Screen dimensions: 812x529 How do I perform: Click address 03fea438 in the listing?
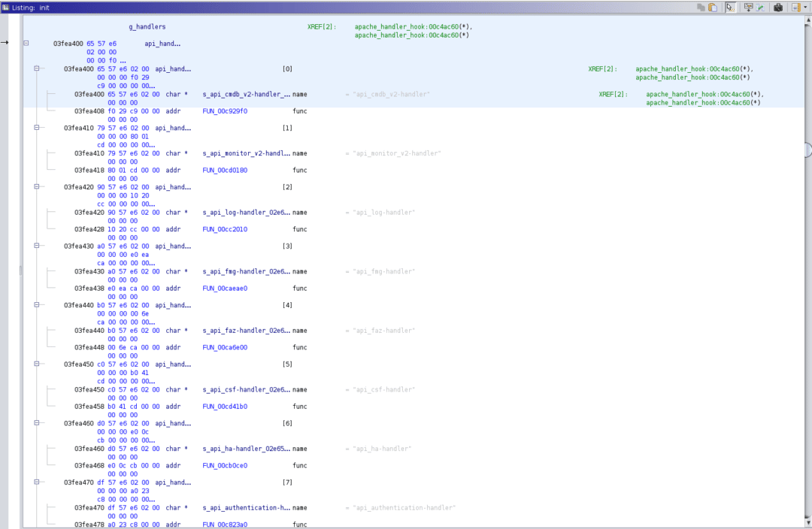89,289
